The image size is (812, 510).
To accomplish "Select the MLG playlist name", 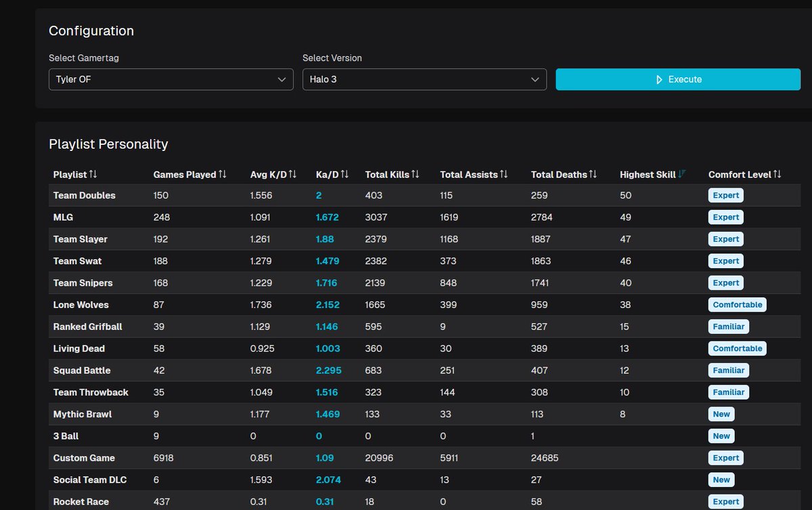I will (x=63, y=217).
